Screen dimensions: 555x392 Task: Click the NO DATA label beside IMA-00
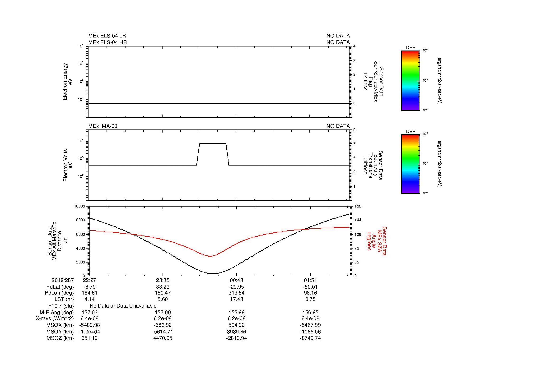click(x=338, y=126)
